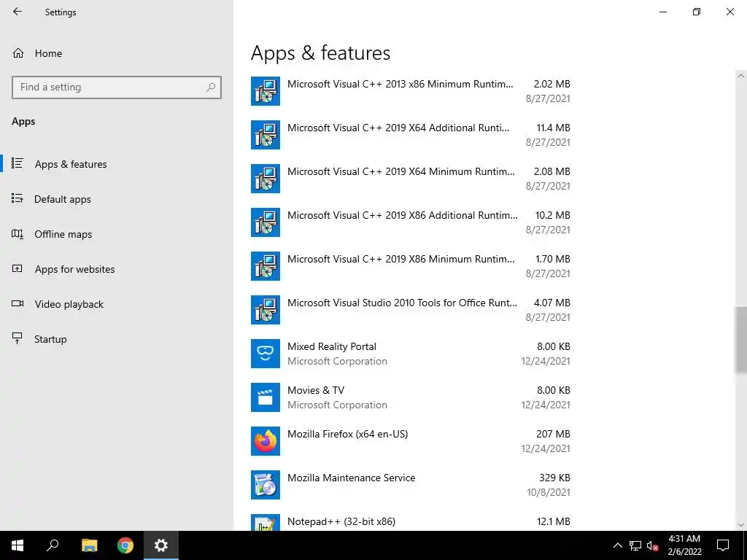Image resolution: width=747 pixels, height=560 pixels.
Task: Select Microsoft Visual C++ 2019 X86 Additional Runtime entry
Action: [x=411, y=222]
